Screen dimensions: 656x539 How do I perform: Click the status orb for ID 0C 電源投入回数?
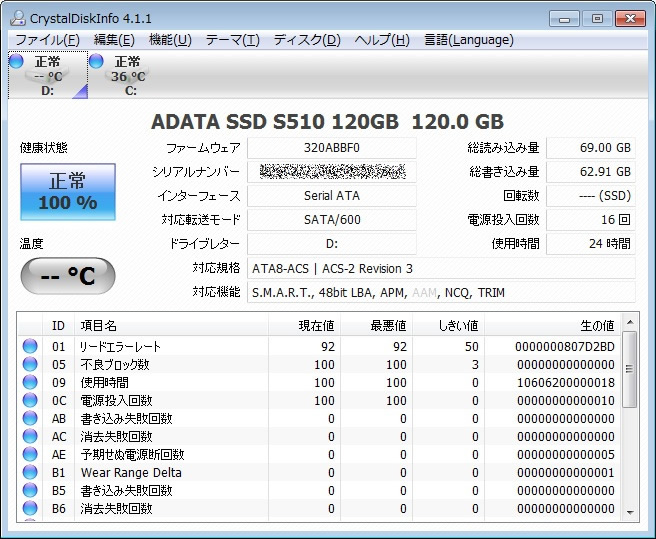[30, 400]
